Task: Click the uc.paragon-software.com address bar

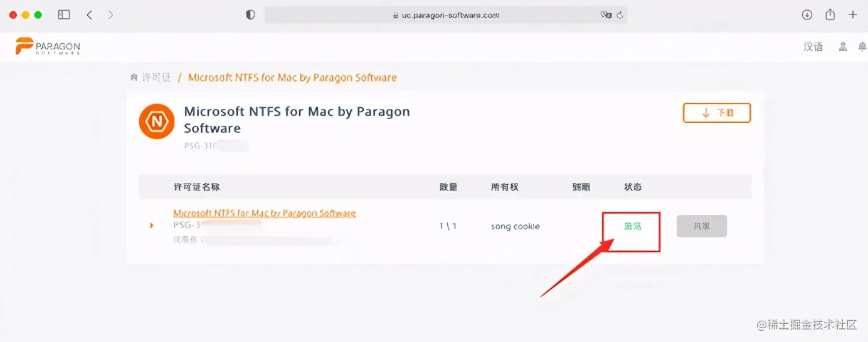Action: point(445,15)
